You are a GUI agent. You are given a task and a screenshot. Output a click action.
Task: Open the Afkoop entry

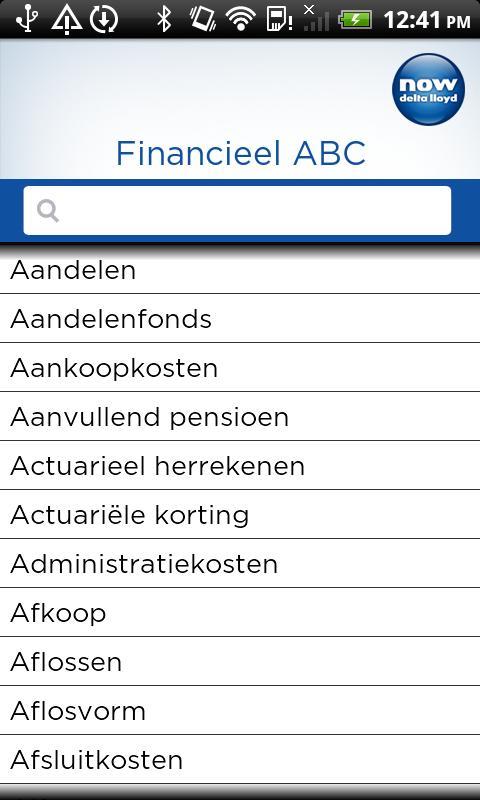(240, 612)
